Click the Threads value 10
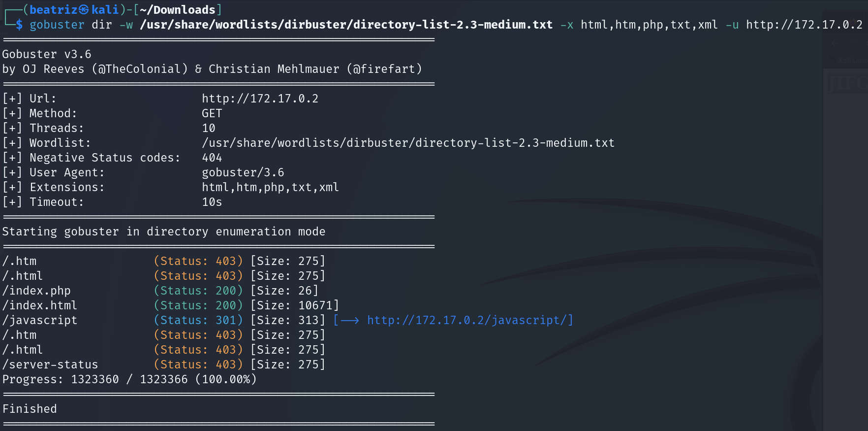 click(209, 128)
